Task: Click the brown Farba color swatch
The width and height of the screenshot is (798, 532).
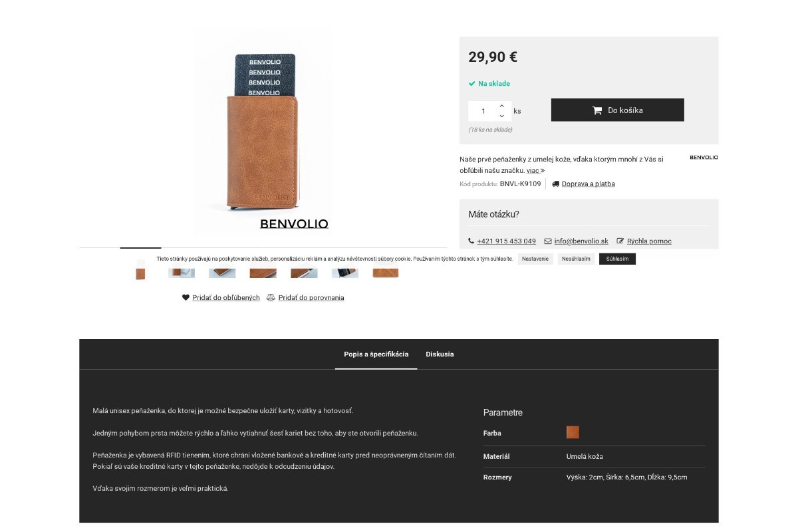Action: point(573,432)
